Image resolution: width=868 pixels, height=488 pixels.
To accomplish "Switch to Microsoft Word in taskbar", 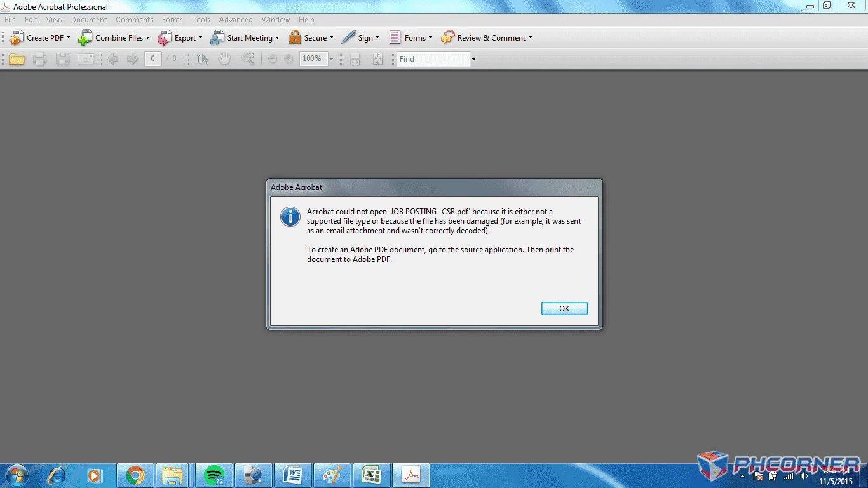I will coord(293,475).
